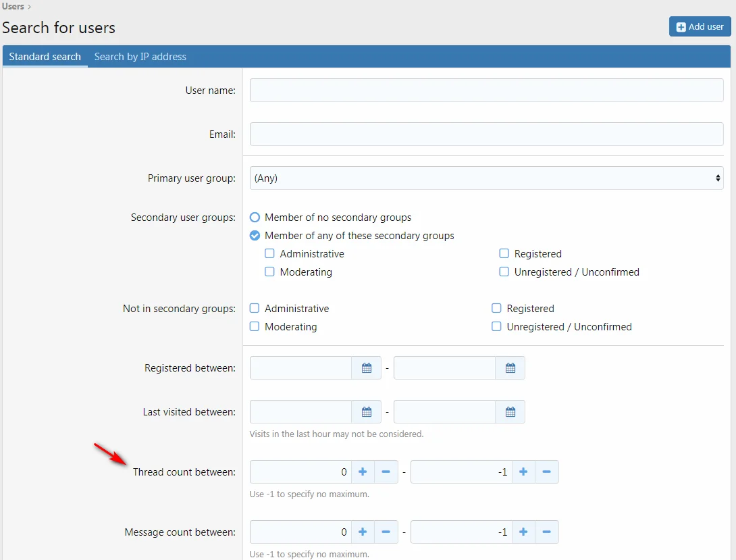The width and height of the screenshot is (736, 560).
Task: Switch to Search by IP address tab
Action: [x=140, y=57]
